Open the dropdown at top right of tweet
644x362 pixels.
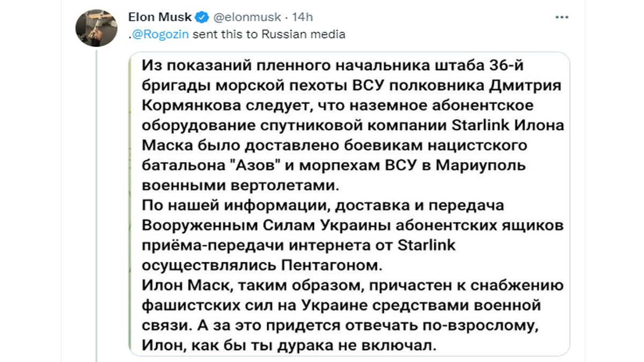561,16
